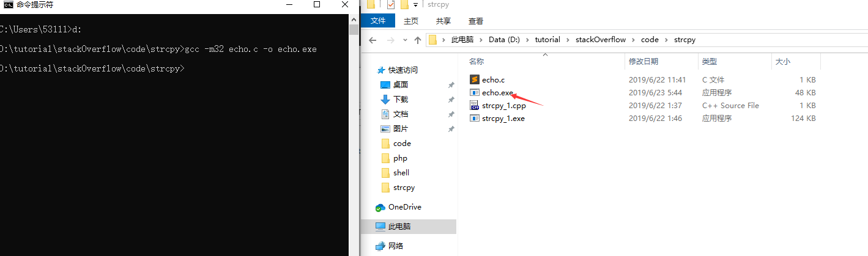Switch to the 共享 ribbon tab

(x=443, y=21)
